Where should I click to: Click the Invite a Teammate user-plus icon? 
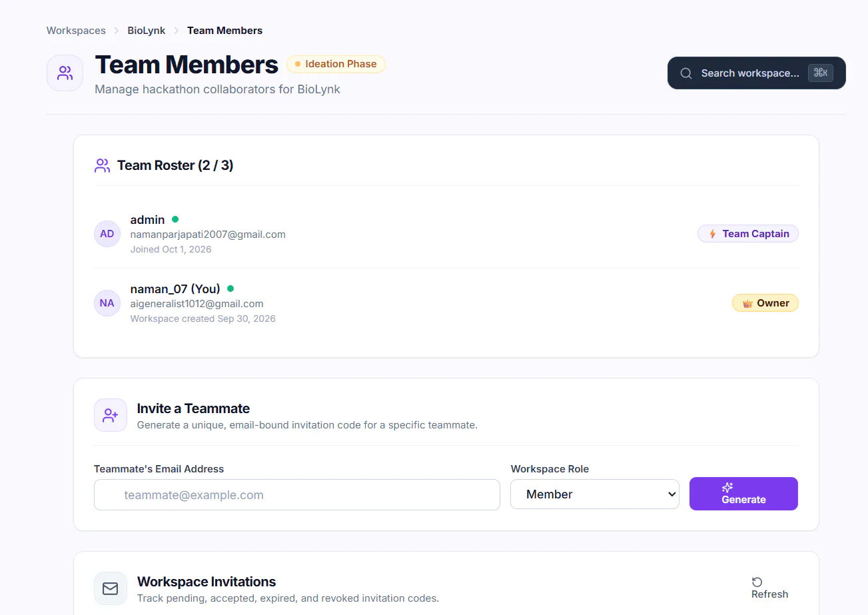click(111, 415)
